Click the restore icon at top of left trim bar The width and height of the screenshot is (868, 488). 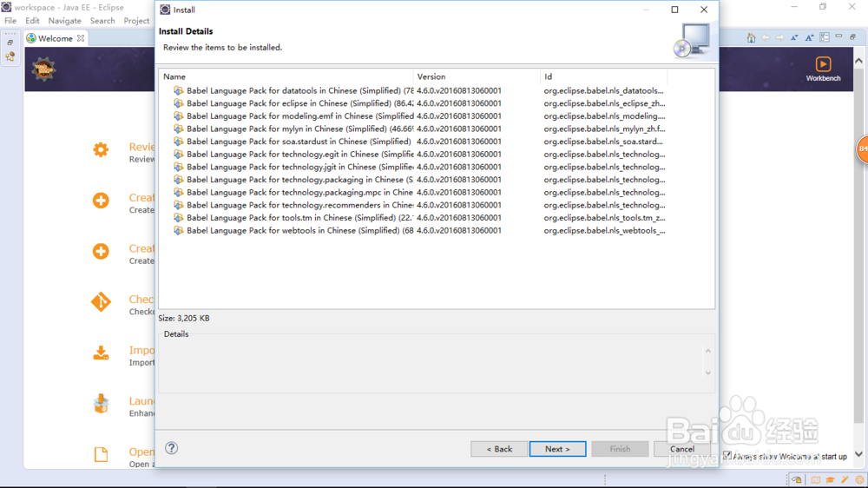pos(10,43)
